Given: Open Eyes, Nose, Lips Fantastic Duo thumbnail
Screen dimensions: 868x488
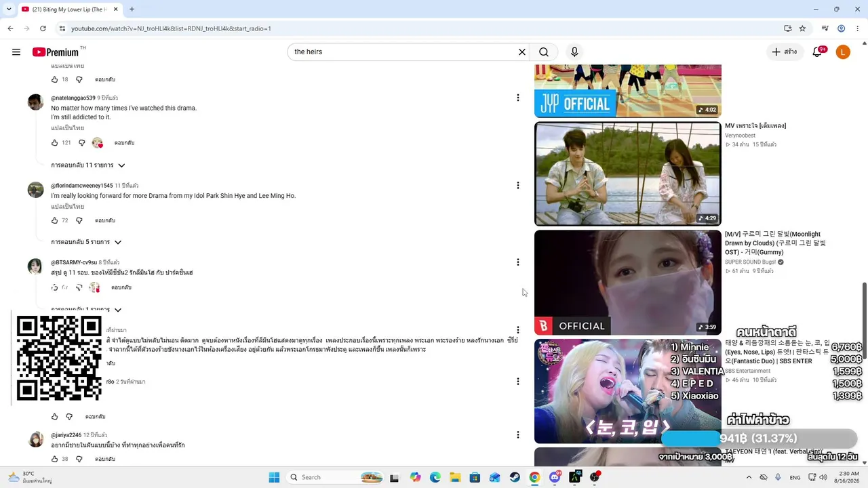Looking at the screenshot, I should [628, 391].
